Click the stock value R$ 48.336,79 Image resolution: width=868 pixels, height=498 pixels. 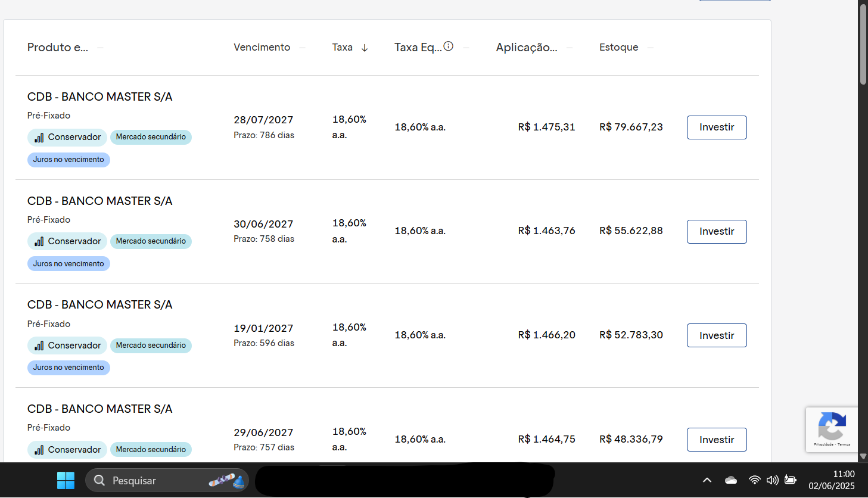click(x=631, y=439)
